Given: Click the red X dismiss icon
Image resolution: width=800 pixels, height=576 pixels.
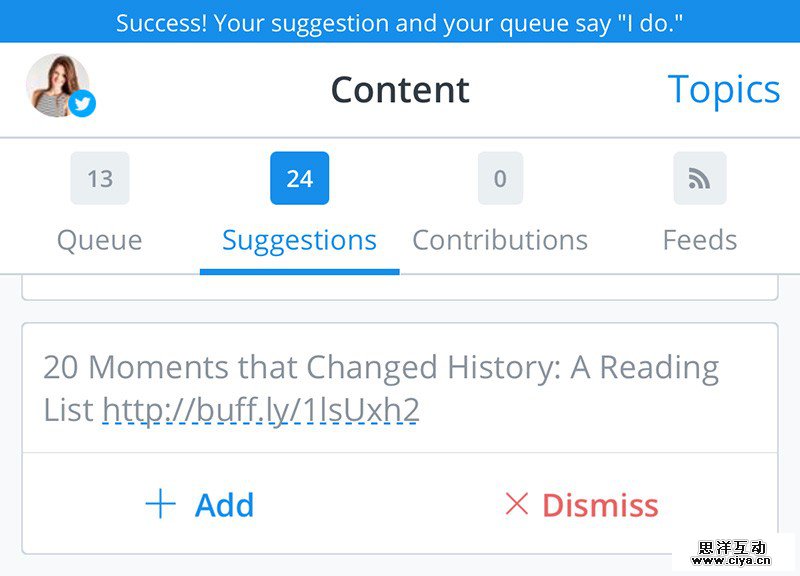Looking at the screenshot, I should pos(517,504).
